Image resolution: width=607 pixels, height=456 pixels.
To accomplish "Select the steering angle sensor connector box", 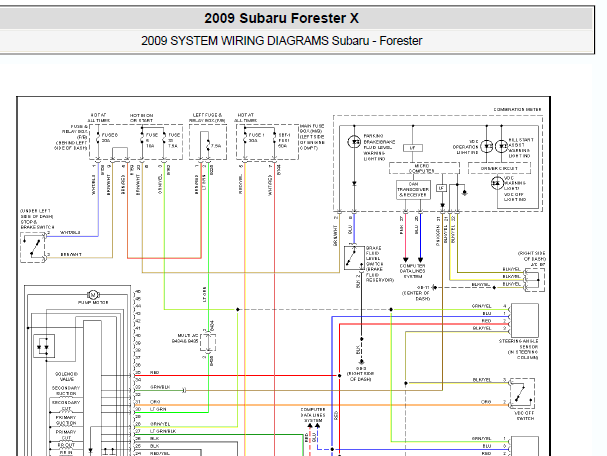I will click(x=525, y=321).
